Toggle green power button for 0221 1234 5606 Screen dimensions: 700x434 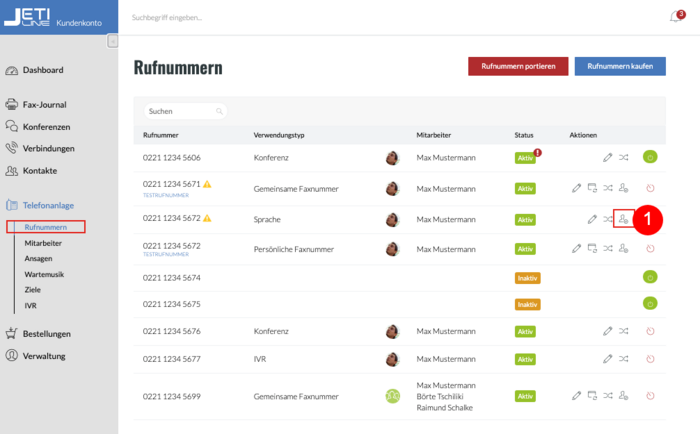[x=649, y=157]
